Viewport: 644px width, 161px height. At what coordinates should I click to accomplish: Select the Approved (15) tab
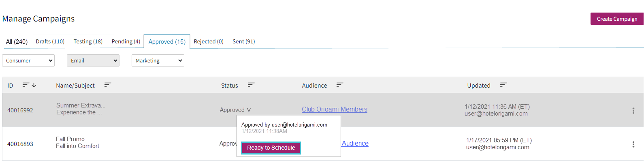point(167,41)
